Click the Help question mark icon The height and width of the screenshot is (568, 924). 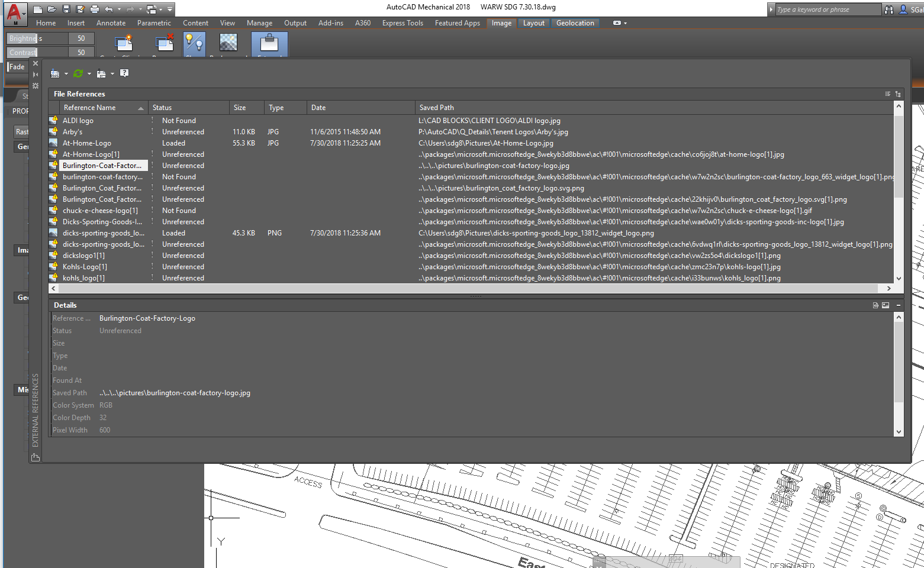tap(124, 73)
